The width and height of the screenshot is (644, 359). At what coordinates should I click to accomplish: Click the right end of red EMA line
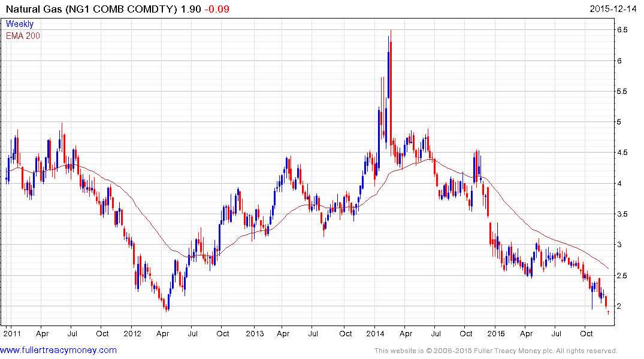coord(609,268)
